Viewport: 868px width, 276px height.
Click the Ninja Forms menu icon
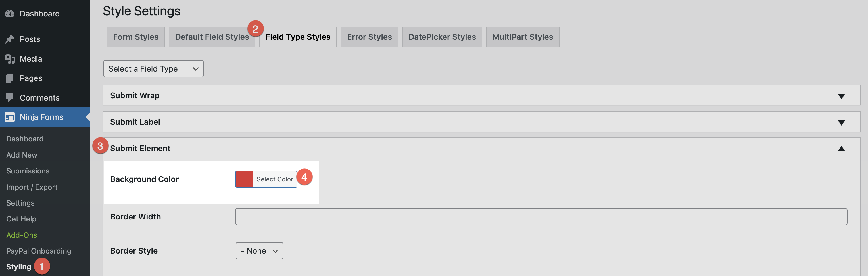pyautogui.click(x=10, y=117)
